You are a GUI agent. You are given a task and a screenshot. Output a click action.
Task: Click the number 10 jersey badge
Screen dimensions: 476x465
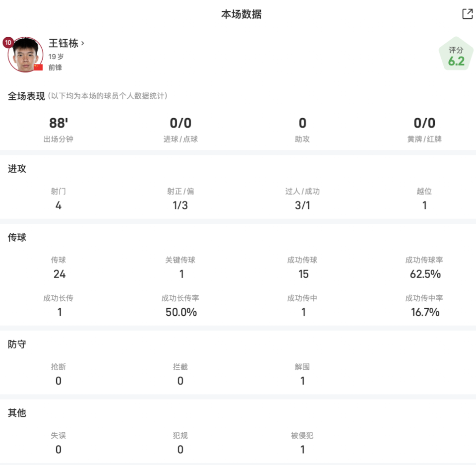(8, 43)
